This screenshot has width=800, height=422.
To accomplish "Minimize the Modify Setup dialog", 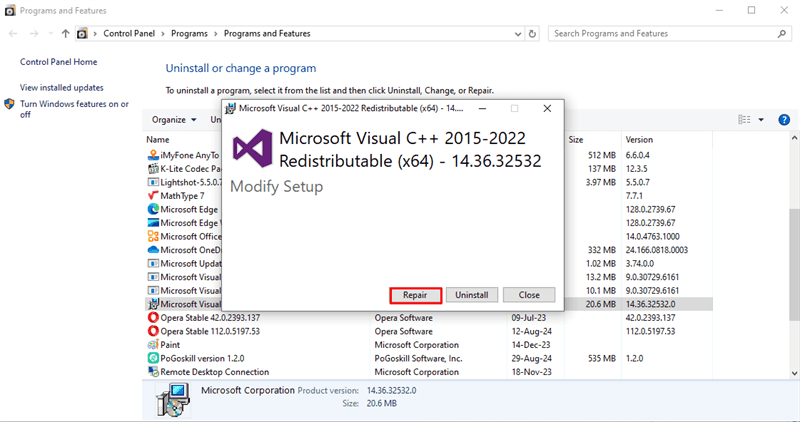I will coord(482,108).
